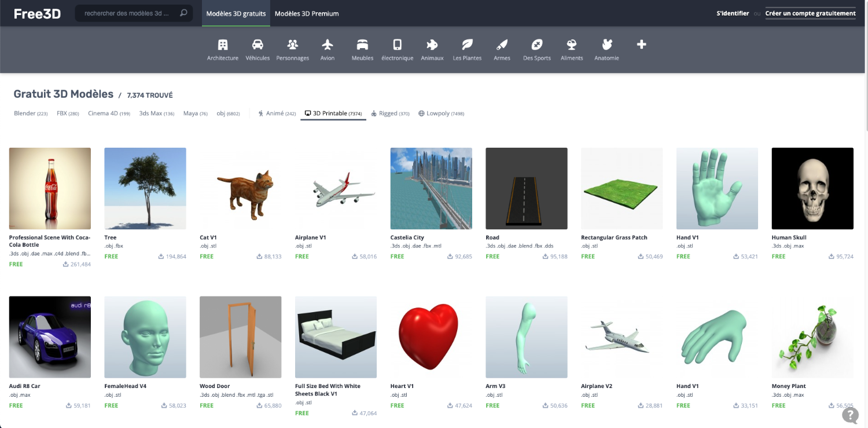The width and height of the screenshot is (868, 428).
Task: Open the Animaux category icon
Action: point(432,45)
